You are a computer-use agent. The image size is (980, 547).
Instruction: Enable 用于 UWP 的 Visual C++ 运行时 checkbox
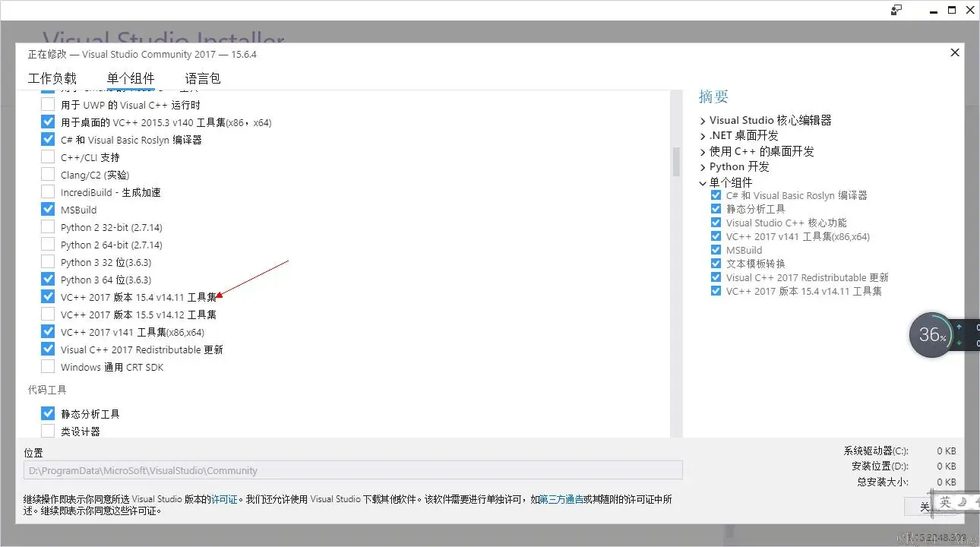[x=48, y=105]
